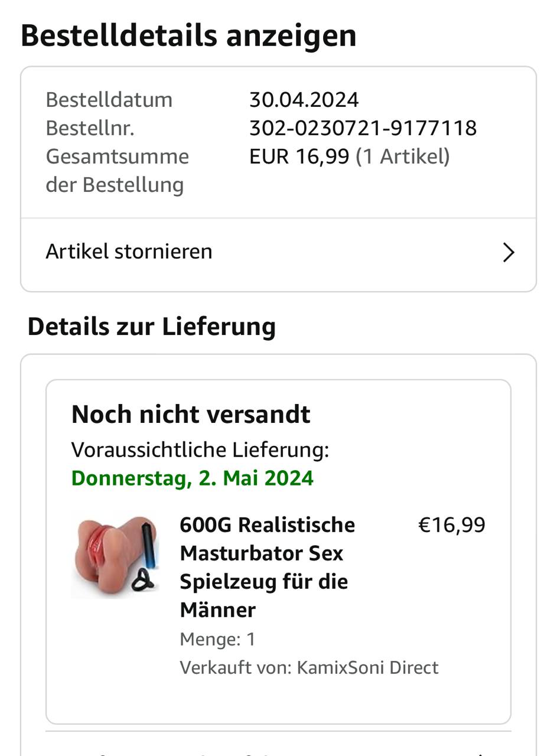Viewport: 557px width, 756px height.
Task: Click the €16,99 item price
Action: [x=452, y=525]
